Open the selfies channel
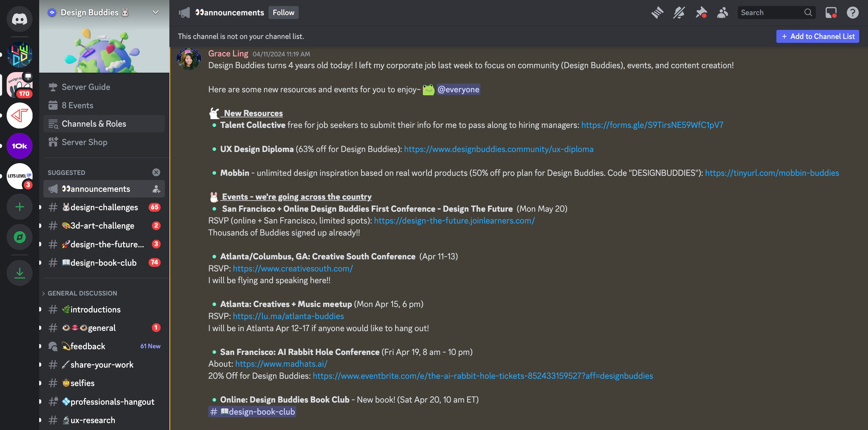 (104, 383)
